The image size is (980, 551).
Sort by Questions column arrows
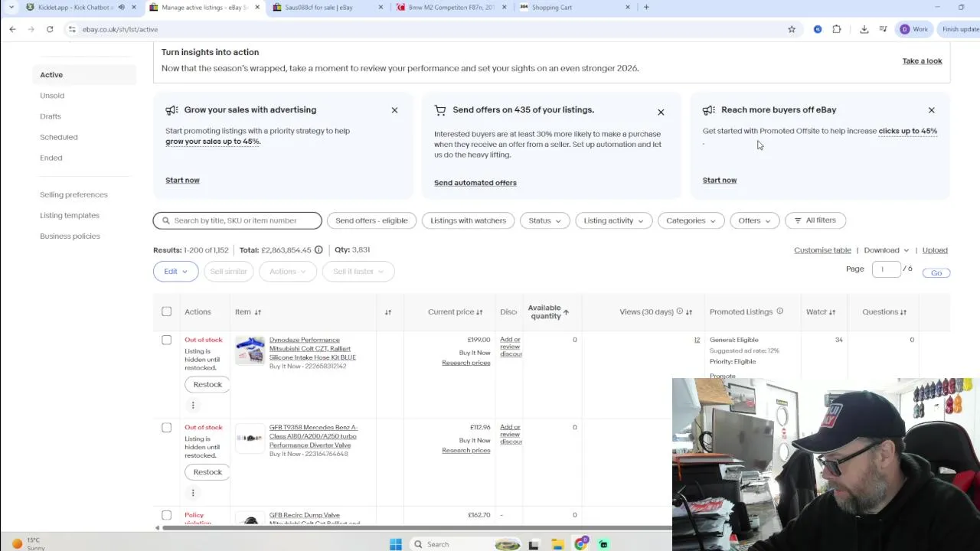pos(903,312)
